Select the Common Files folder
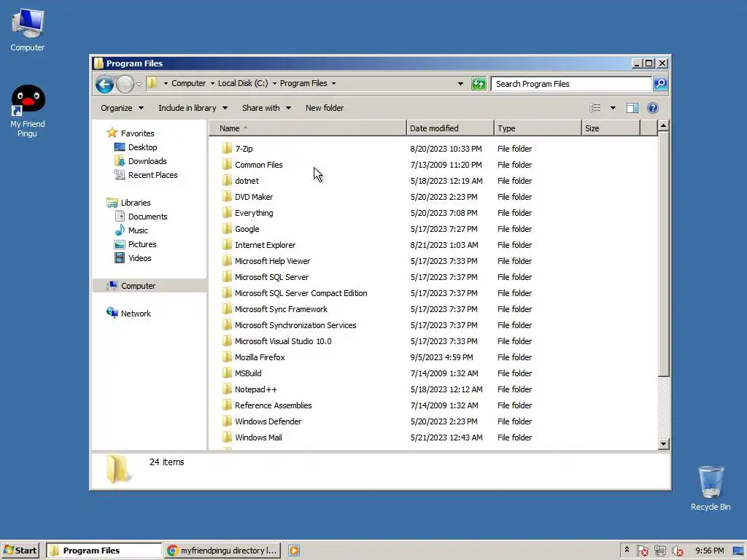Screen dimensions: 747x560 pyautogui.click(x=259, y=165)
